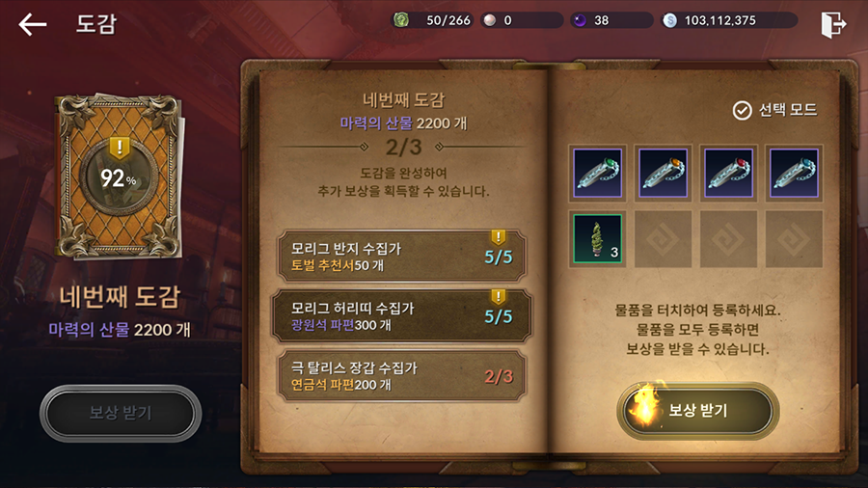Viewport: 868px width, 488px height.
Task: Open 극 탈리스 장갑 수집가 entry
Action: tap(402, 376)
